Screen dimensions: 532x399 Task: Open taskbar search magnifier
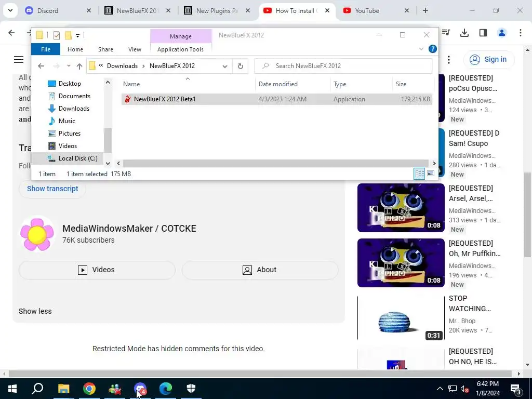tap(37, 389)
